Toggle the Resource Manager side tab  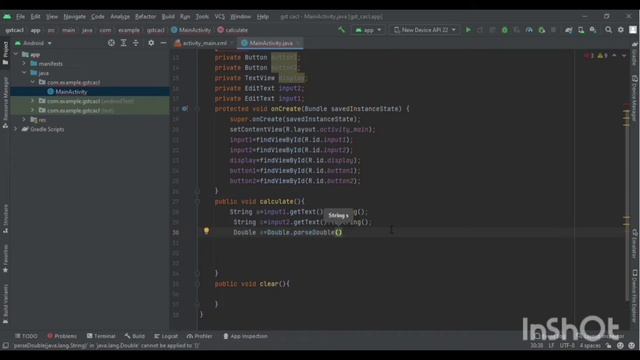click(5, 103)
